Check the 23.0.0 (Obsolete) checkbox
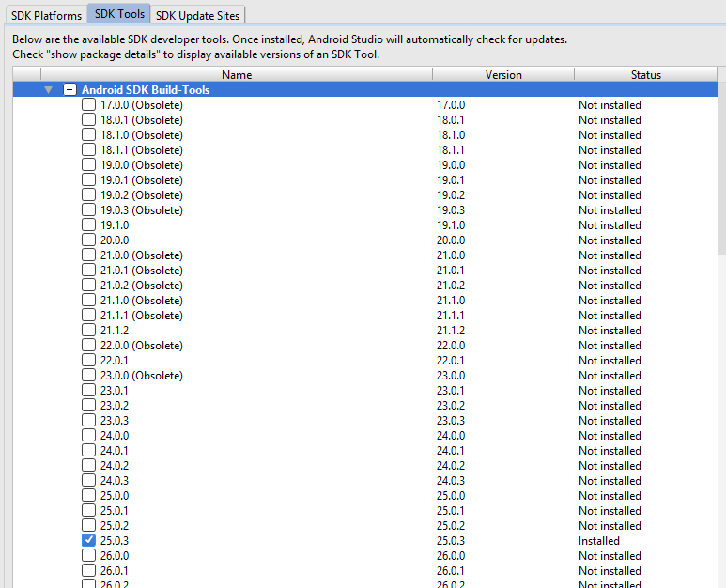The width and height of the screenshot is (726, 588). (x=88, y=375)
